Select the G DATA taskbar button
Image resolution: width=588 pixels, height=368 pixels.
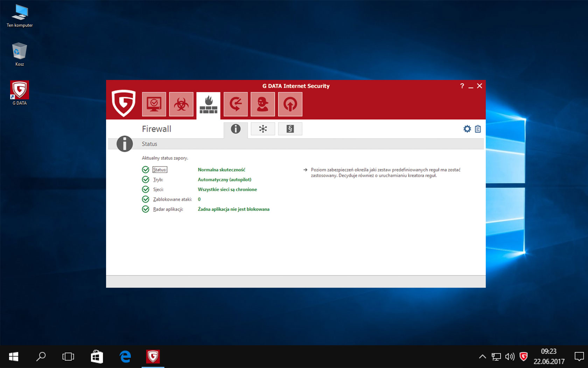click(x=153, y=357)
